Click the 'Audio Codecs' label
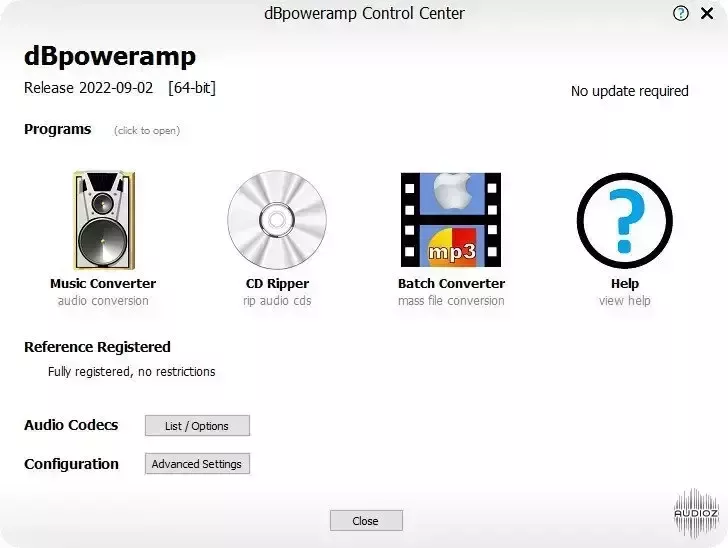 click(x=71, y=425)
